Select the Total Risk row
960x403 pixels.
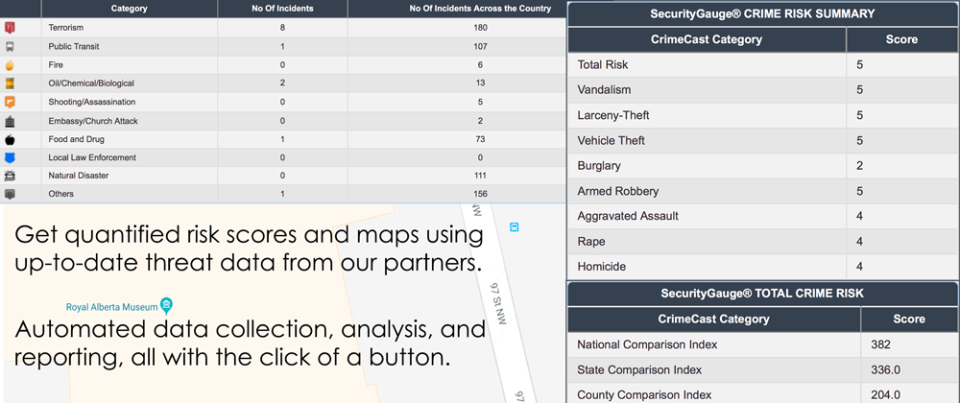point(763,65)
